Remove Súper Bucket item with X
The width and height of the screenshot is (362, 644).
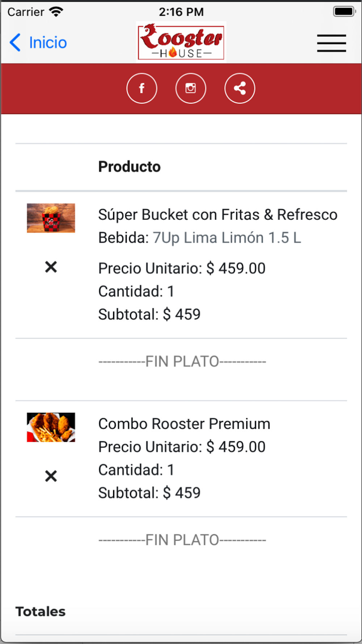pyautogui.click(x=51, y=267)
